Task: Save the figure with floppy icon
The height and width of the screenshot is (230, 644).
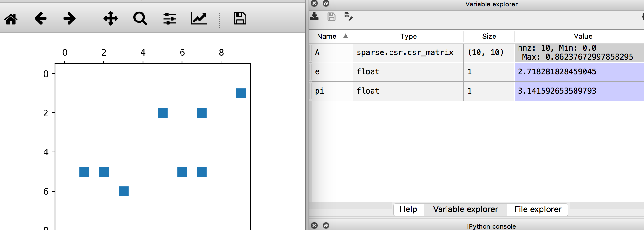Action: click(240, 18)
